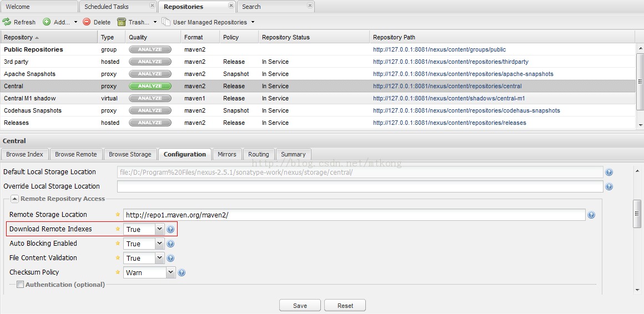Click the Override Local Storage Location field

pyautogui.click(x=360, y=186)
